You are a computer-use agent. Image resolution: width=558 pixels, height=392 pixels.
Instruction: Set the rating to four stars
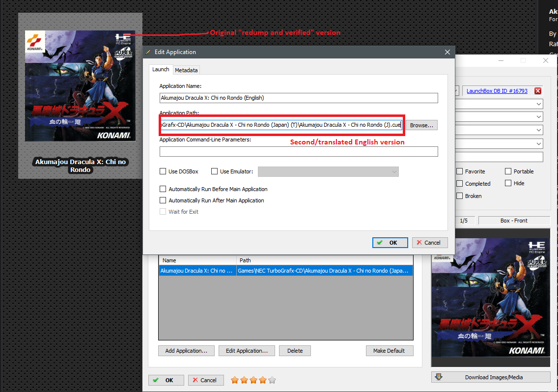point(263,380)
